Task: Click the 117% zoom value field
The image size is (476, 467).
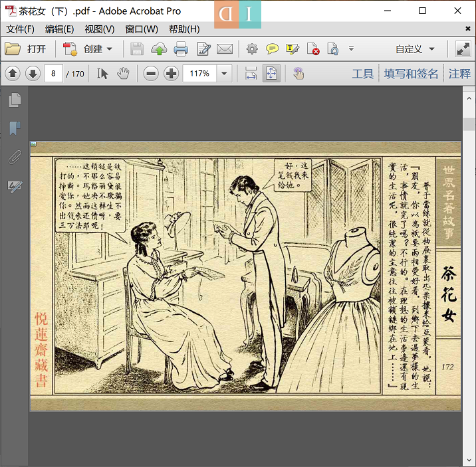Action: (199, 73)
